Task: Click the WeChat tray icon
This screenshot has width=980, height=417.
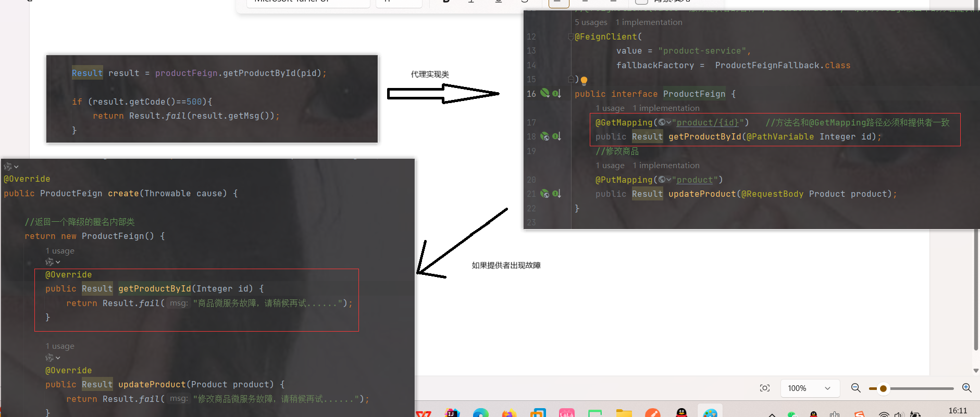Action: (792, 414)
